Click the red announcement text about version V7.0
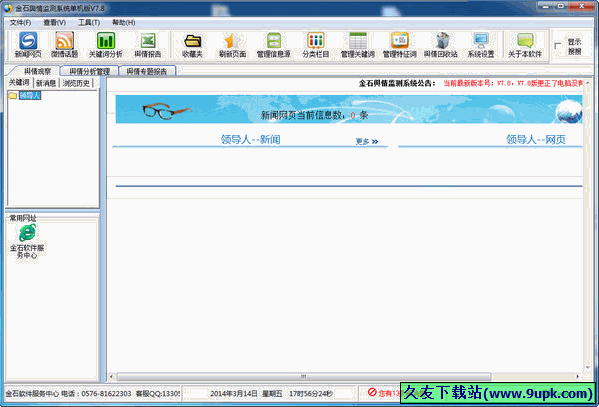 (513, 83)
